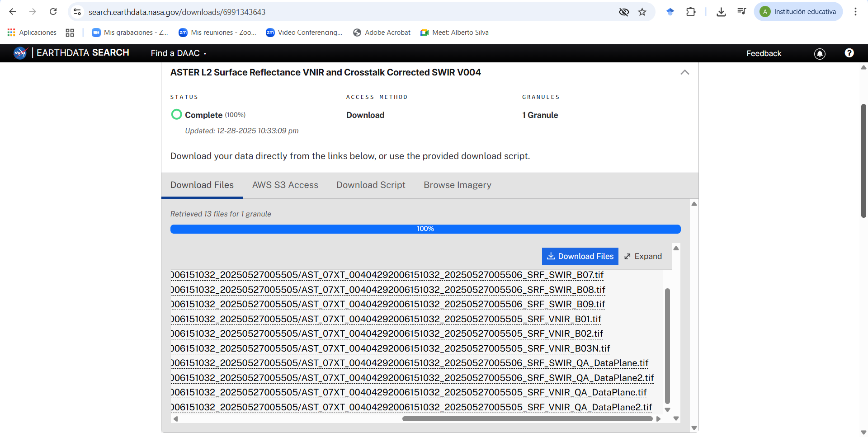Click the NASA logo icon

pos(20,53)
